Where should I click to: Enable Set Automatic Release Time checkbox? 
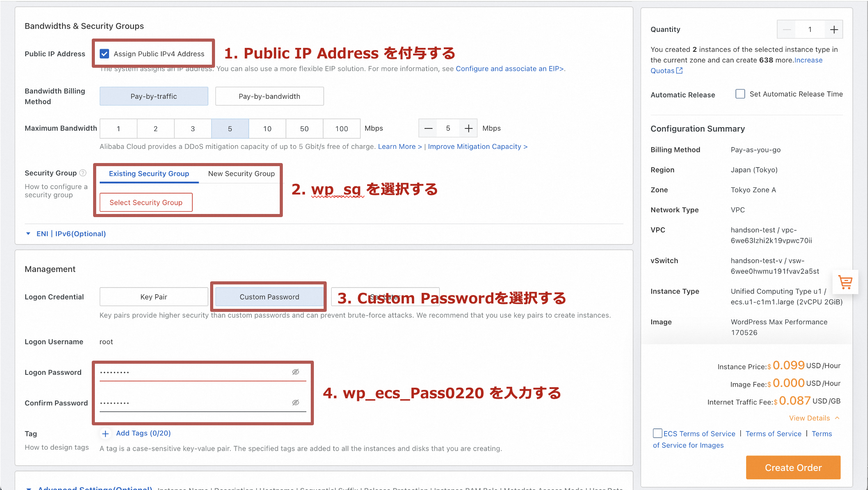[740, 94]
